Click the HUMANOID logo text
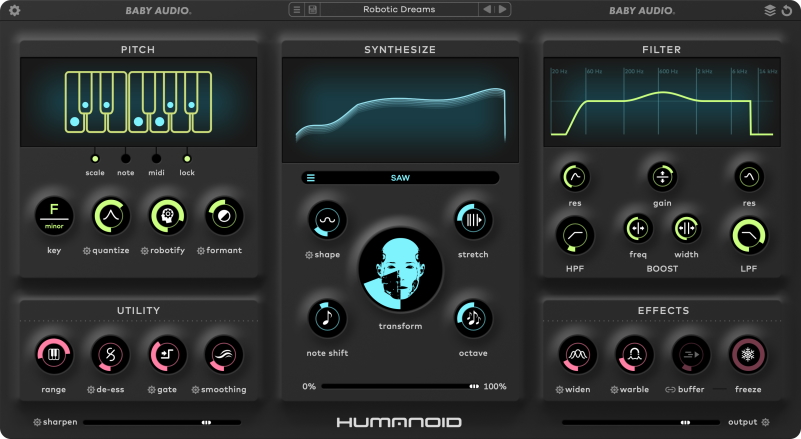801x439 pixels. 399,422
